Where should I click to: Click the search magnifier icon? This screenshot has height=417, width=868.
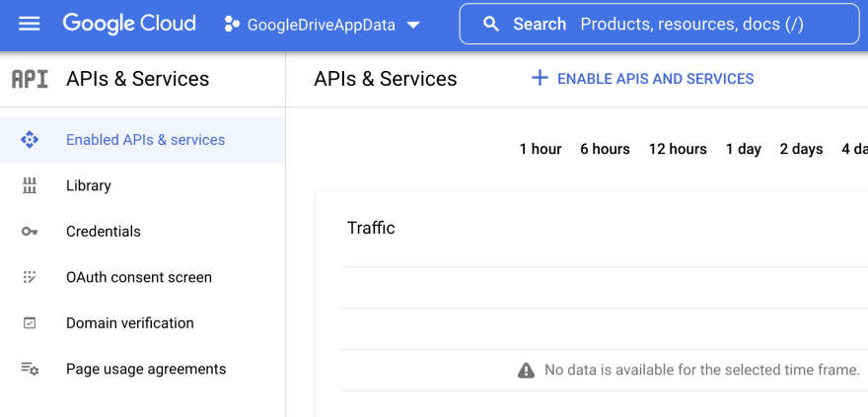(490, 24)
